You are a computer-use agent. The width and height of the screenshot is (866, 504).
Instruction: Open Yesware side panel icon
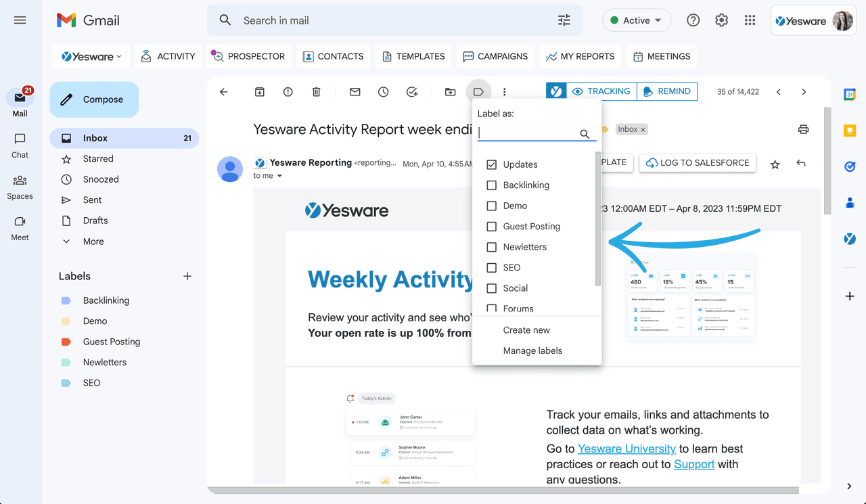850,238
